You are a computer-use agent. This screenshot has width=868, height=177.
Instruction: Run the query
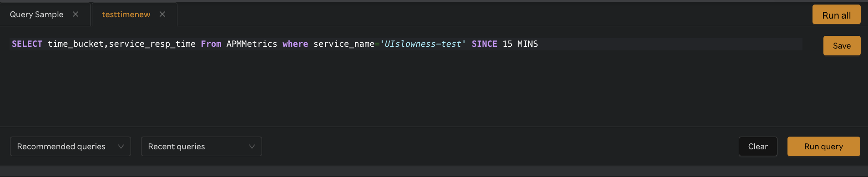(823, 146)
